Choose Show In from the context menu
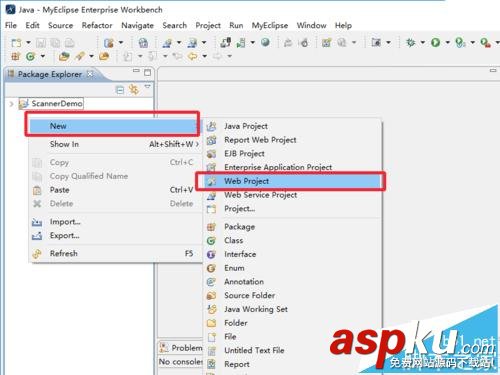The height and width of the screenshot is (375, 500). [x=115, y=144]
